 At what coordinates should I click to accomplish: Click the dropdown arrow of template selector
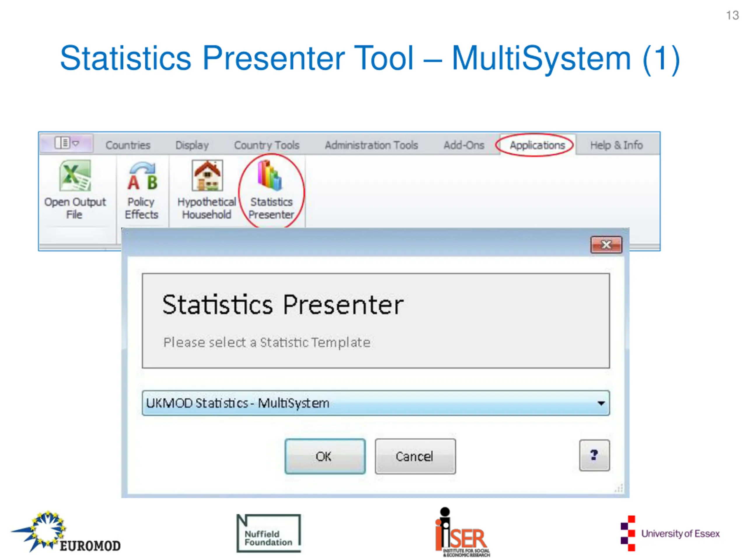click(601, 403)
